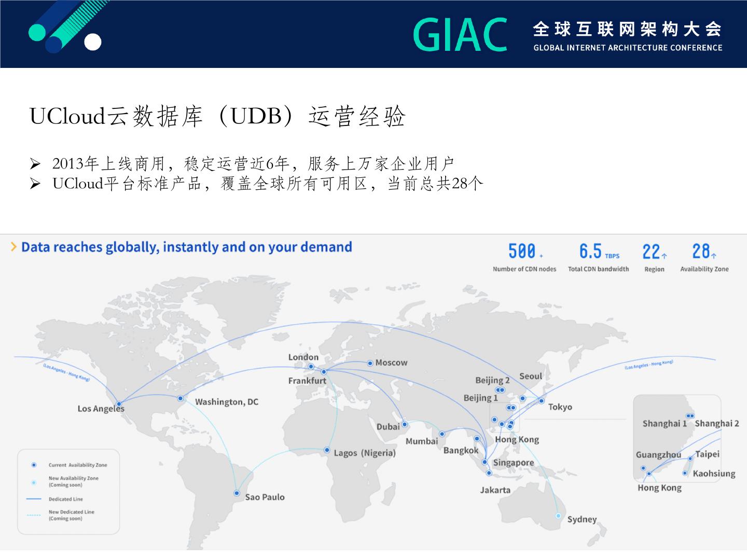Click the "Sao Paulo" city label
This screenshot has width=747, height=560.
click(x=265, y=497)
